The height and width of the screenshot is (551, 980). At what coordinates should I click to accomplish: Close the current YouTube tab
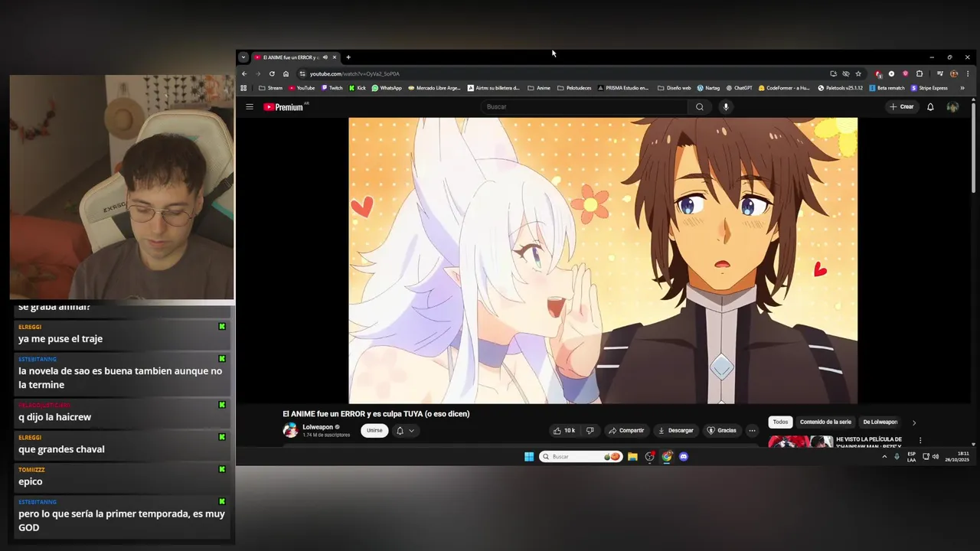[x=335, y=57]
